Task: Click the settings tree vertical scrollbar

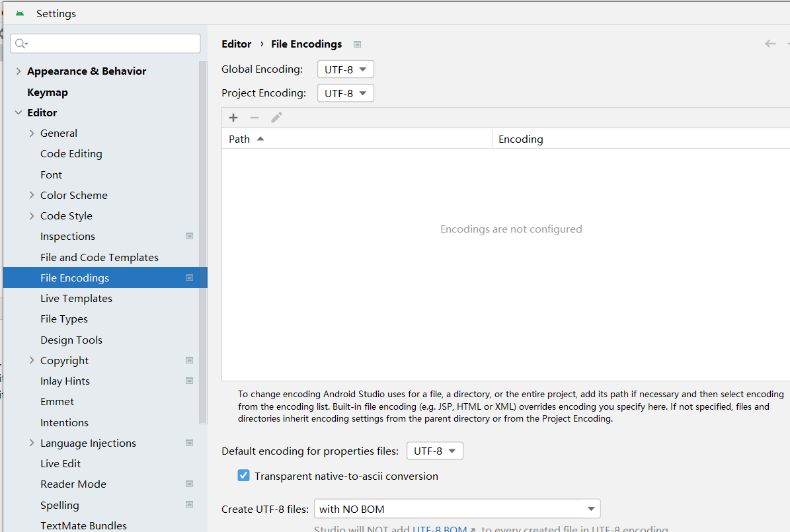Action: tap(202, 242)
